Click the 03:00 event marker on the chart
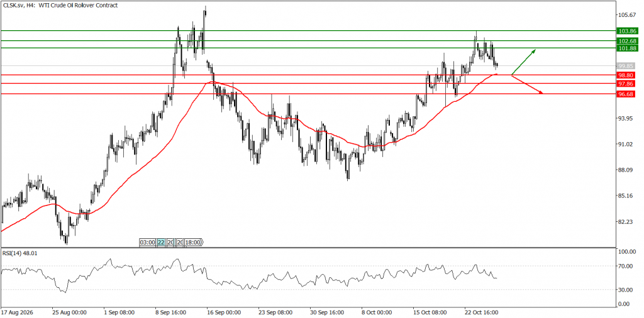644x318 pixels. pyautogui.click(x=148, y=243)
